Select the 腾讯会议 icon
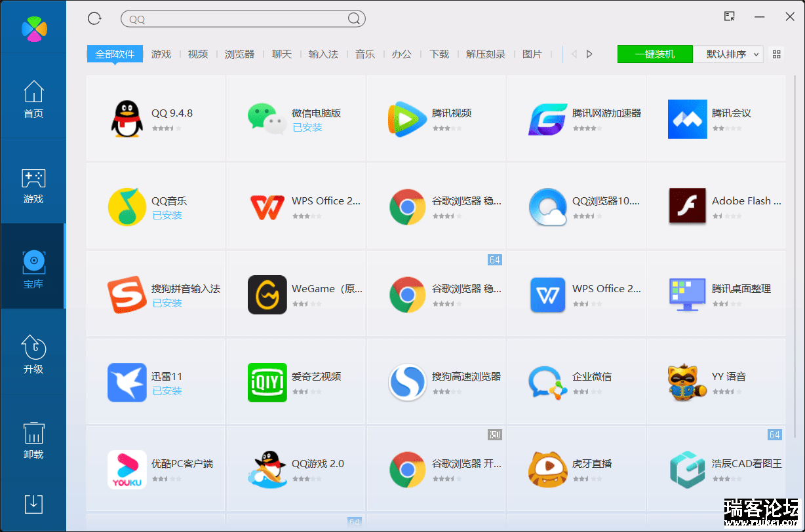This screenshot has height=532, width=805. [x=688, y=119]
